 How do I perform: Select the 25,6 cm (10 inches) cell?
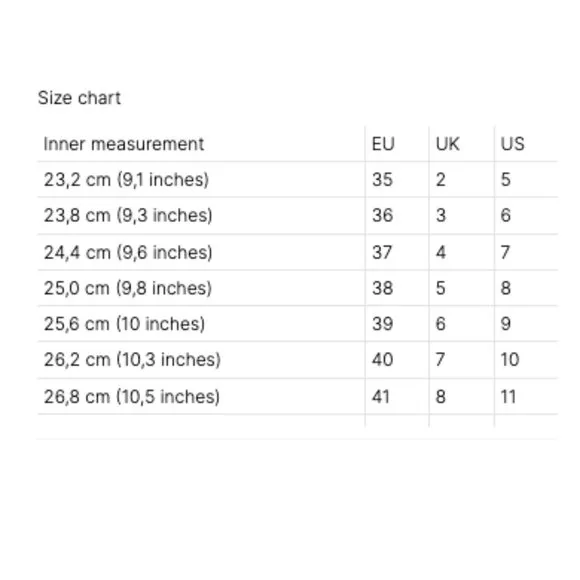click(124, 324)
